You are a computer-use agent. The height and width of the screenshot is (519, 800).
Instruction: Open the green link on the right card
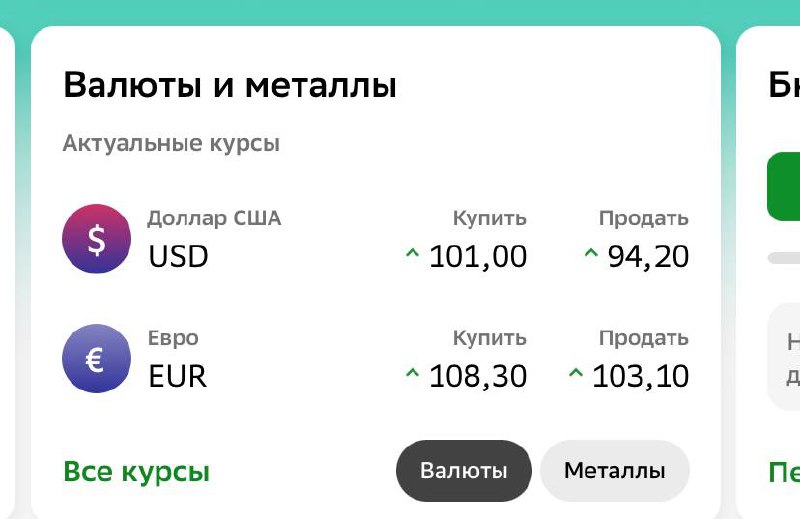784,471
